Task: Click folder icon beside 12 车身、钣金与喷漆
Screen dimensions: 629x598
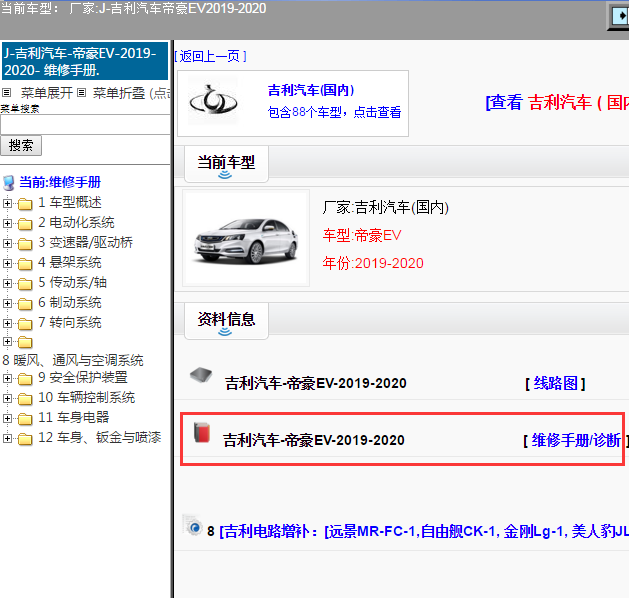Action: point(25,439)
